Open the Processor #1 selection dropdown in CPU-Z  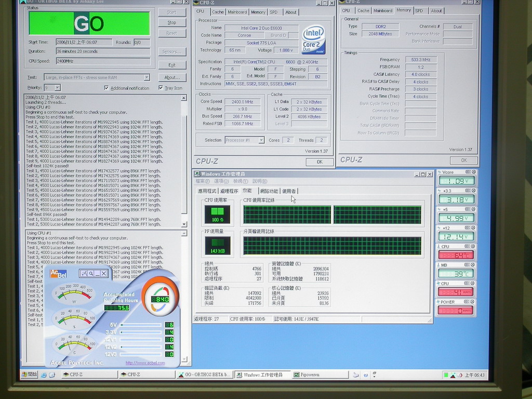(261, 140)
